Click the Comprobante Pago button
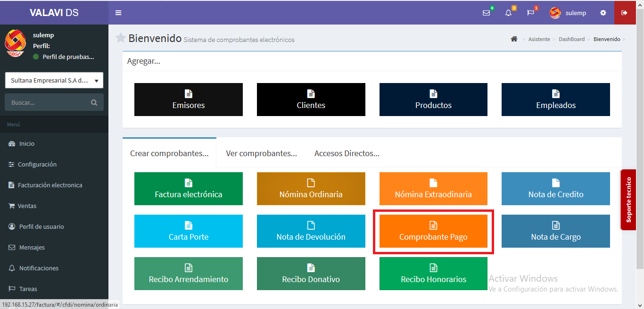The image size is (644, 309). pyautogui.click(x=433, y=231)
